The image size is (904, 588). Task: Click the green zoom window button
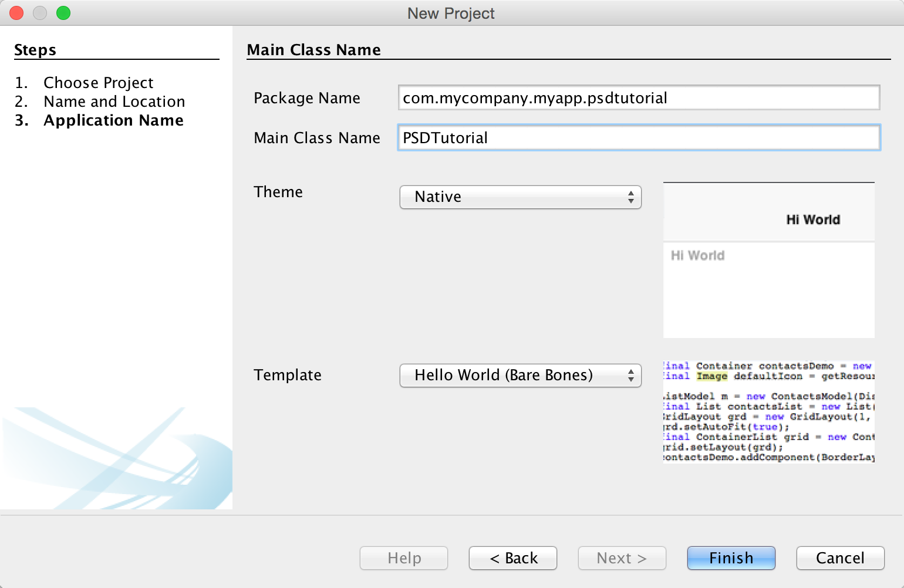tap(63, 12)
